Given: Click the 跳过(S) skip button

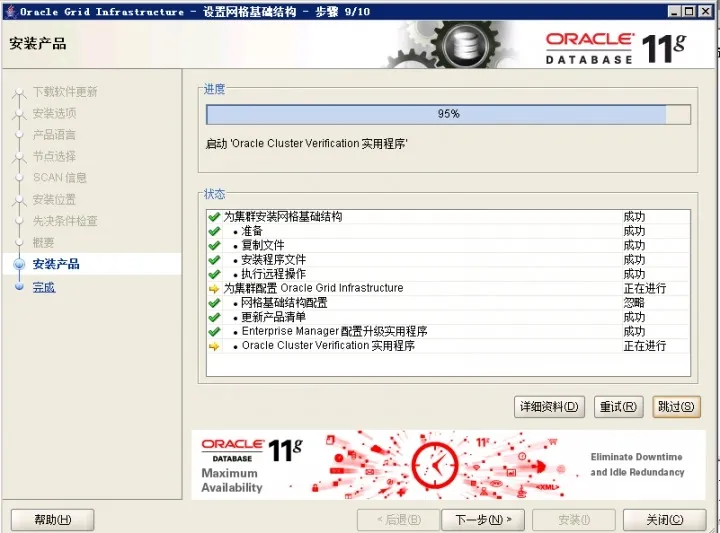Looking at the screenshot, I should pos(676,407).
